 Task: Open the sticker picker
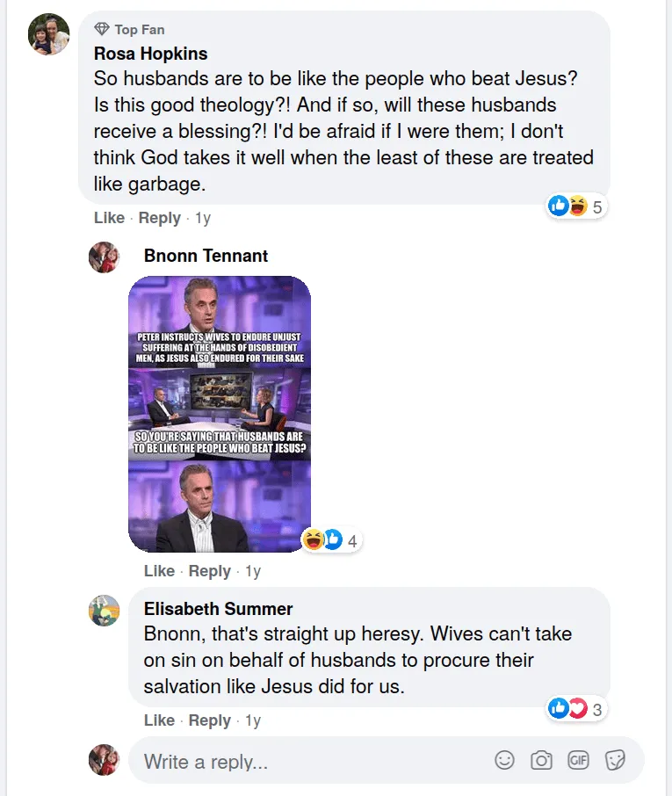(615, 761)
